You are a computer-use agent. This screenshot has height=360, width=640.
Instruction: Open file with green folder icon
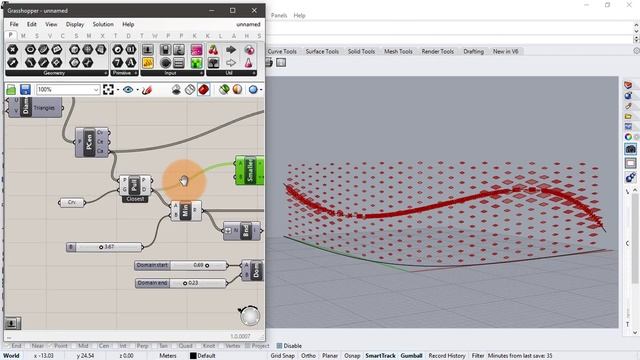coord(11,89)
